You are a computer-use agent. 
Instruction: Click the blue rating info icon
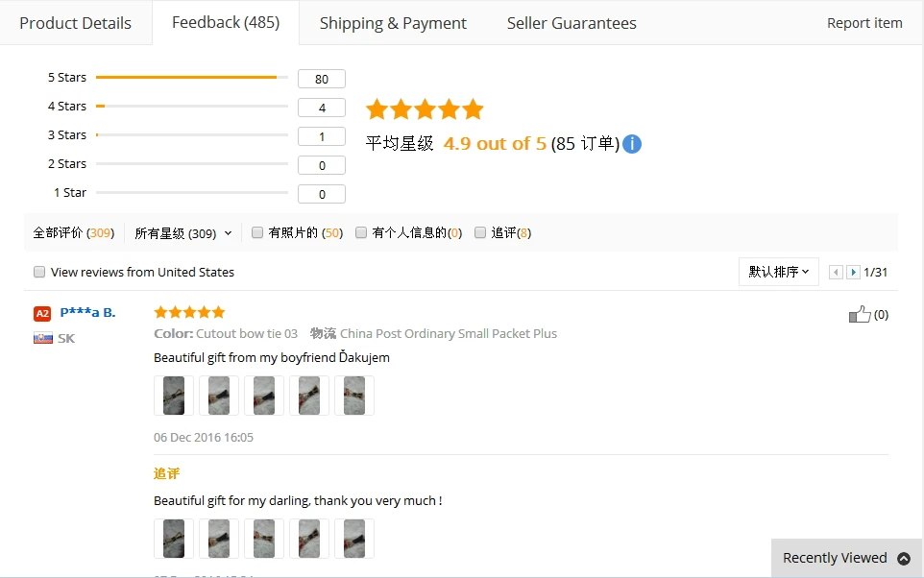[632, 144]
